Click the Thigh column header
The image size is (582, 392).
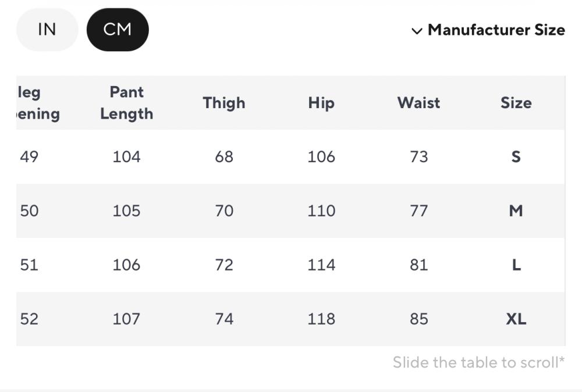224,103
